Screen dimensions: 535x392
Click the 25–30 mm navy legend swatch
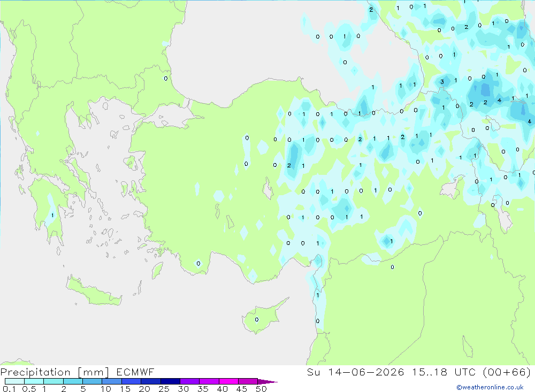[170, 381]
